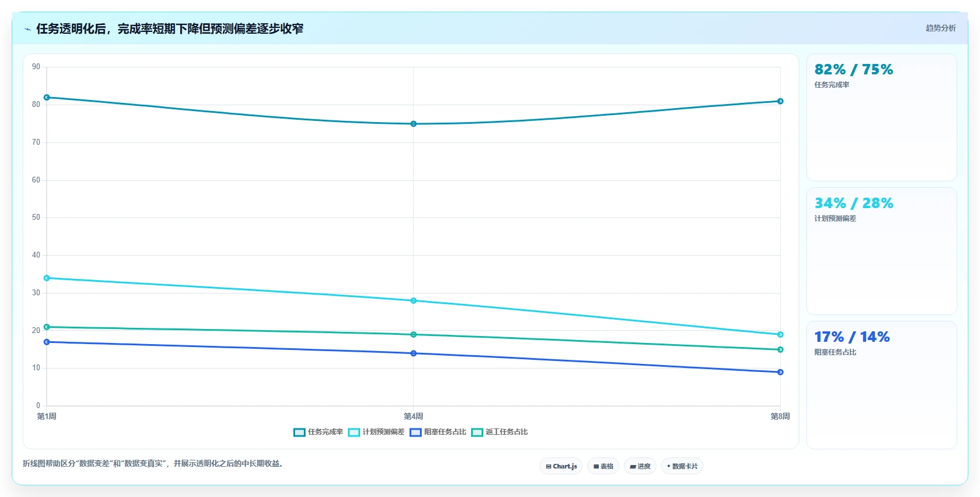This screenshot has width=980, height=497.
Task: Click 计划预测偏差 data point at 第8周
Action: [780, 334]
